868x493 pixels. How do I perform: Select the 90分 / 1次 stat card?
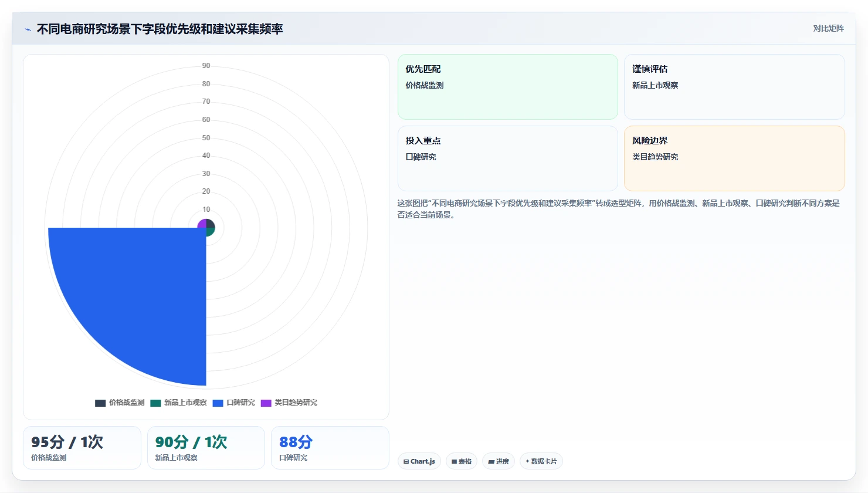pyautogui.click(x=206, y=448)
